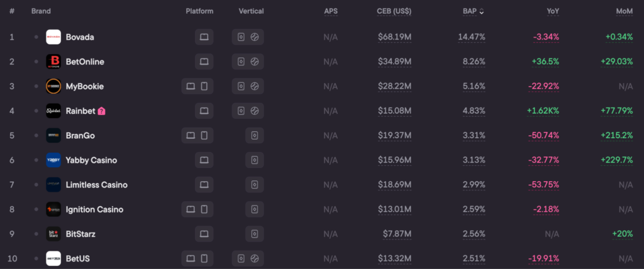The height and width of the screenshot is (269, 644).
Task: Click the status dot next to Yabby Casino
Action: coord(36,160)
